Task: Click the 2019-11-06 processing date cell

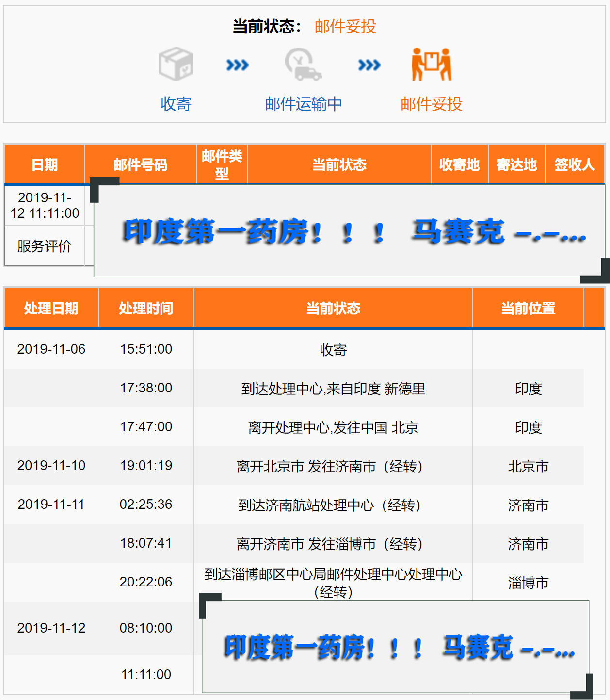Action: tap(51, 349)
